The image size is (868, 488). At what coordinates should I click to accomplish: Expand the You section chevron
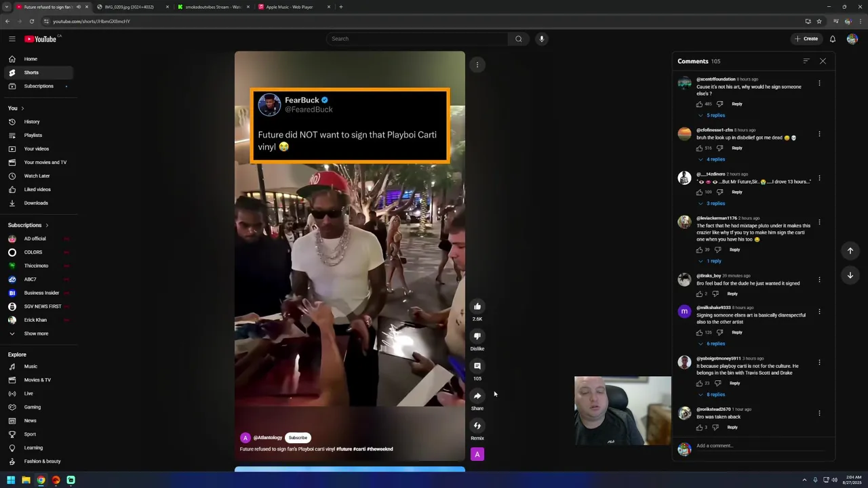22,108
